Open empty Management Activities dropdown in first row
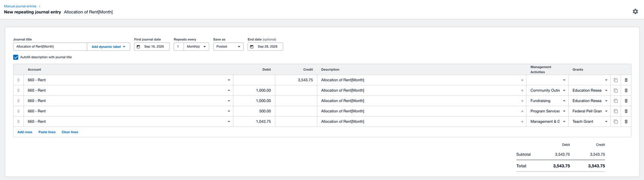 (547, 80)
